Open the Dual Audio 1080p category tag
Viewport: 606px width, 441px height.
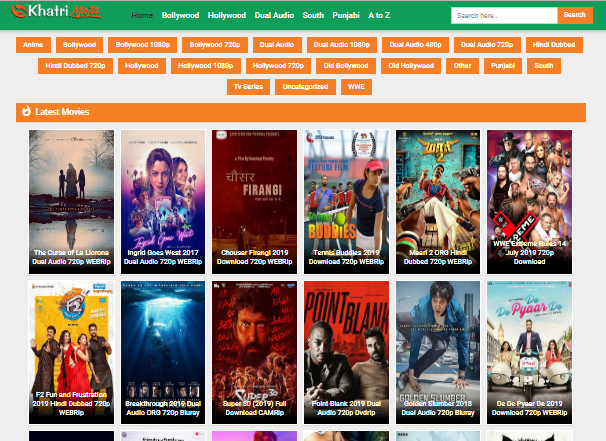coord(342,45)
